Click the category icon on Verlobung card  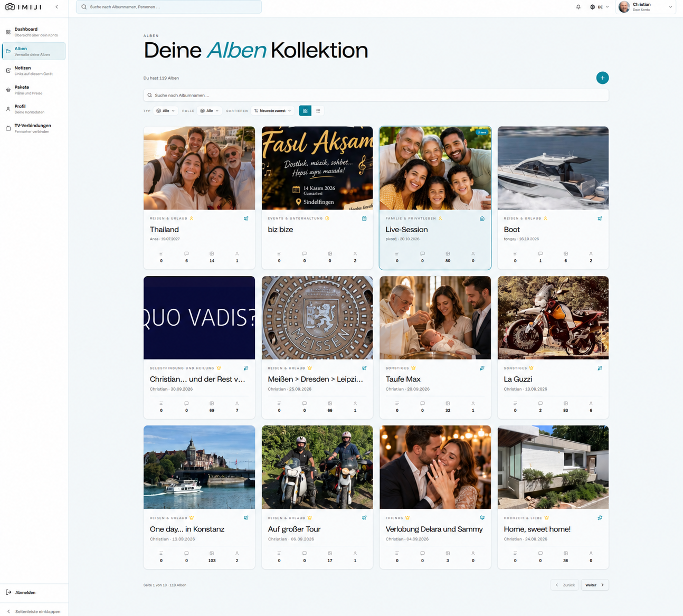482,518
